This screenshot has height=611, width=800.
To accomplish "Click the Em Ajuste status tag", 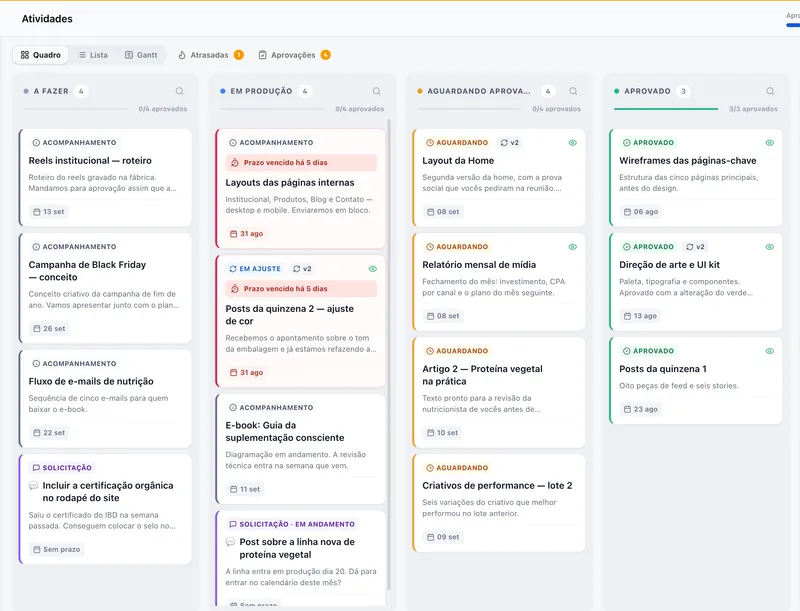I will click(255, 269).
